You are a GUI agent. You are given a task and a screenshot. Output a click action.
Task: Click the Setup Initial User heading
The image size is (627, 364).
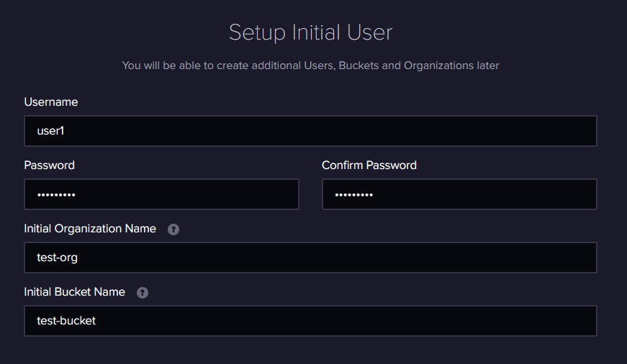[311, 32]
